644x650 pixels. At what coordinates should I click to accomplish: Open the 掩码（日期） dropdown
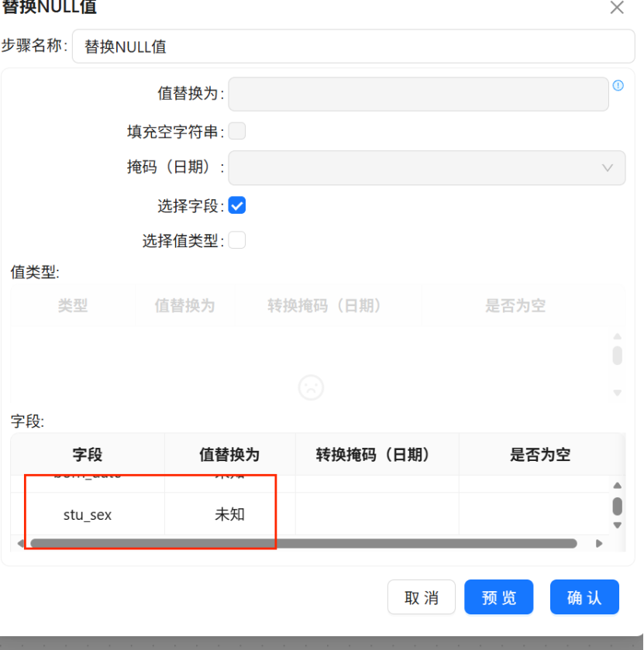pos(427,168)
